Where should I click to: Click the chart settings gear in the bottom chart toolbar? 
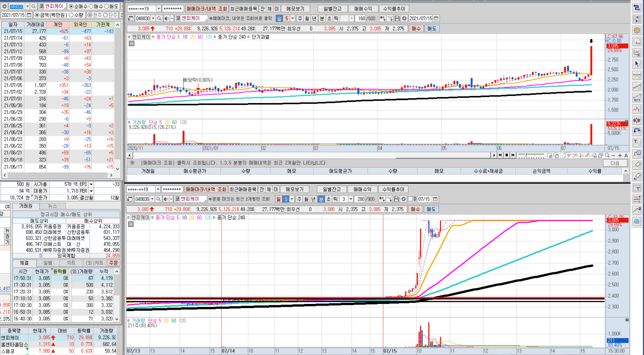tap(404, 199)
